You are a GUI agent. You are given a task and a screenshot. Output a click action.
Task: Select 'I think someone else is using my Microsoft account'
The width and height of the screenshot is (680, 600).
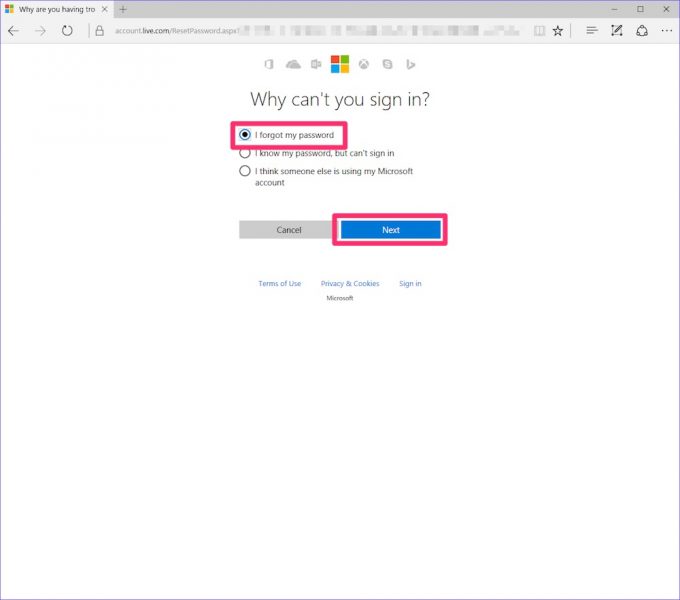pyautogui.click(x=245, y=171)
